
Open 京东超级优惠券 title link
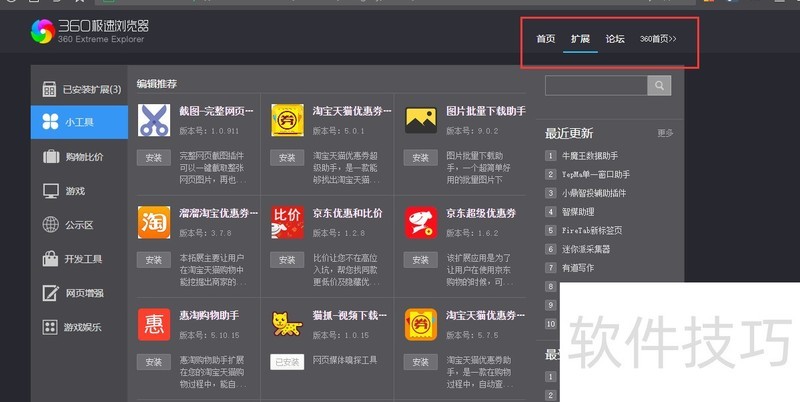click(481, 213)
